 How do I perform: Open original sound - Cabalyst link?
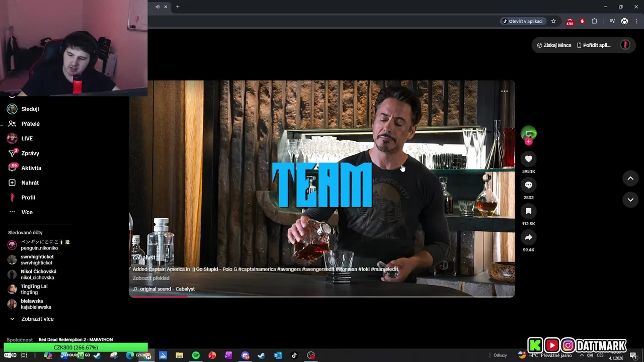tap(164, 289)
